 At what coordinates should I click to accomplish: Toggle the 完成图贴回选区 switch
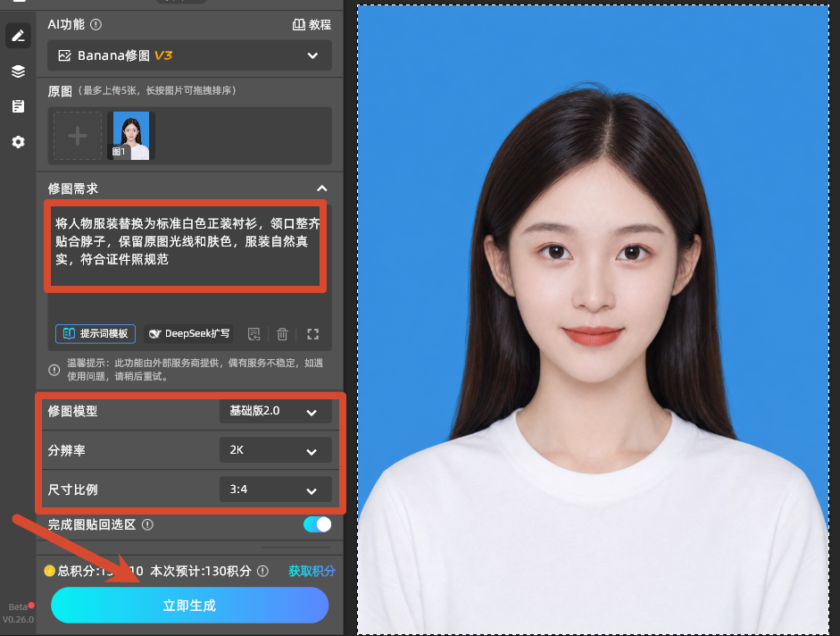[x=317, y=524]
